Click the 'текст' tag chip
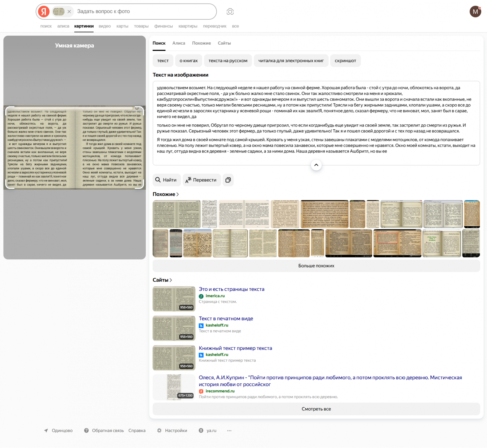The height and width of the screenshot is (448, 487). point(163,61)
